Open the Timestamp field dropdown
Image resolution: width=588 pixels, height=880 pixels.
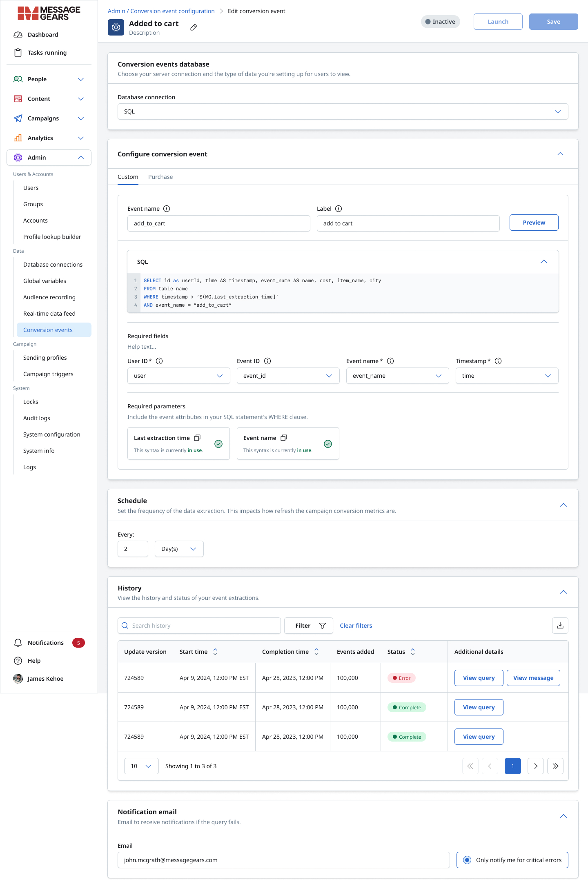point(507,376)
